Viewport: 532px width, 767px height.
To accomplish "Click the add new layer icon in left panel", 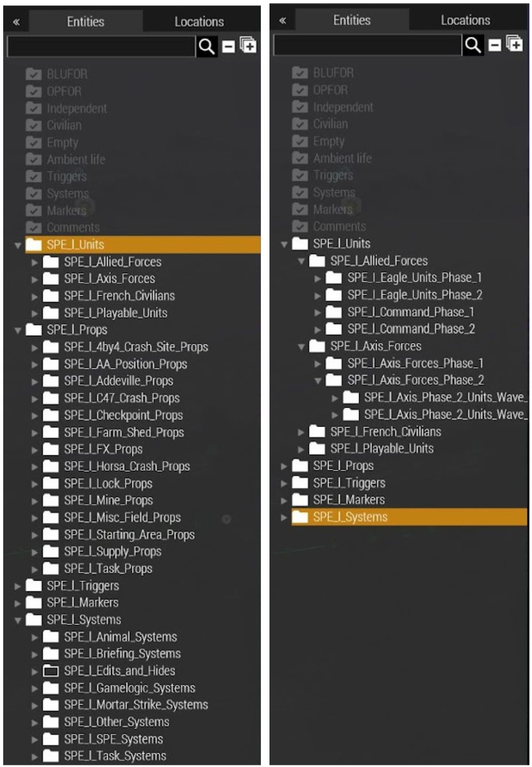I will pos(248,46).
